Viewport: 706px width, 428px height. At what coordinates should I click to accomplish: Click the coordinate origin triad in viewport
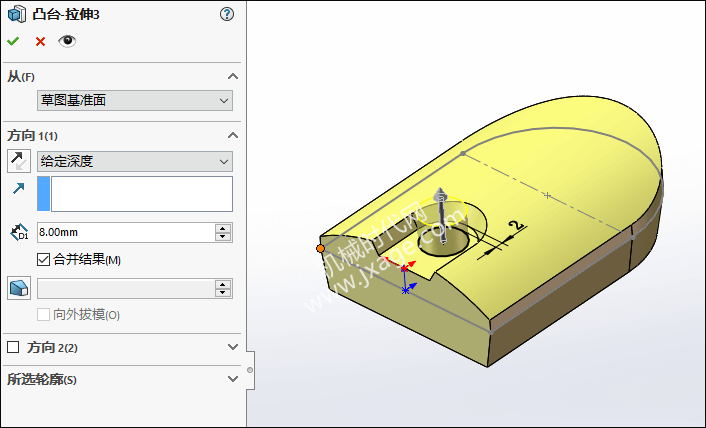point(405,275)
